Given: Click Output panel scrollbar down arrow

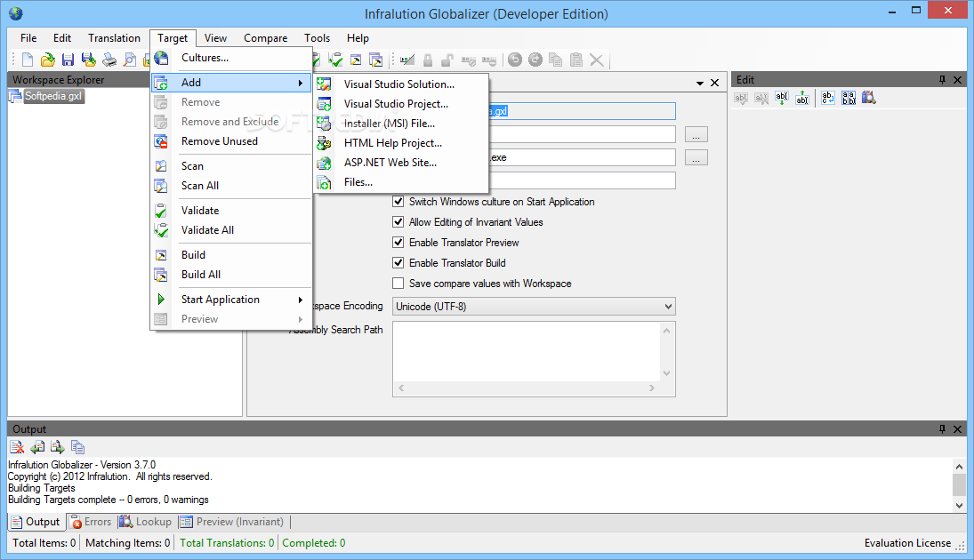Looking at the screenshot, I should coord(959,506).
